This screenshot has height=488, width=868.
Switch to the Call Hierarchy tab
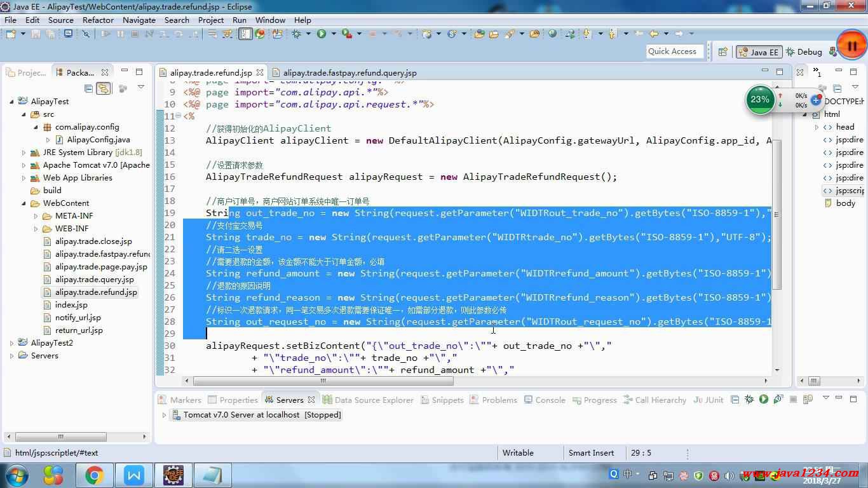[654, 400]
